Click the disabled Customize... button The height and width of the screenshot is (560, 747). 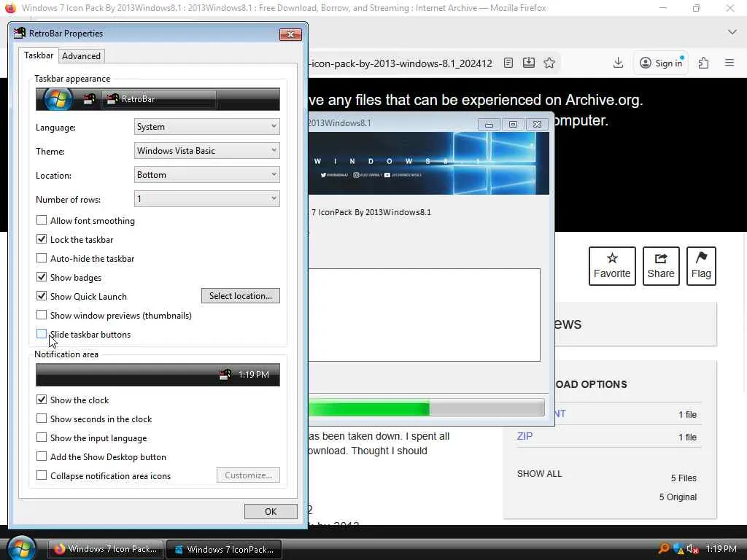point(248,475)
